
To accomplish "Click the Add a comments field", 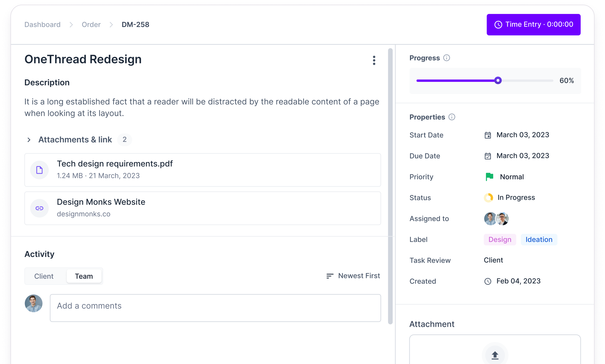I will coord(215,308).
